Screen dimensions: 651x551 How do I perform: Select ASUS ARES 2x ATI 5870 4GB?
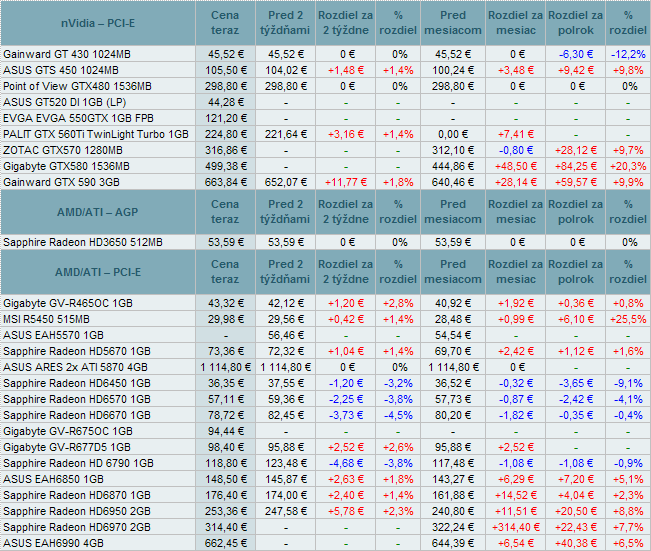[76, 367]
